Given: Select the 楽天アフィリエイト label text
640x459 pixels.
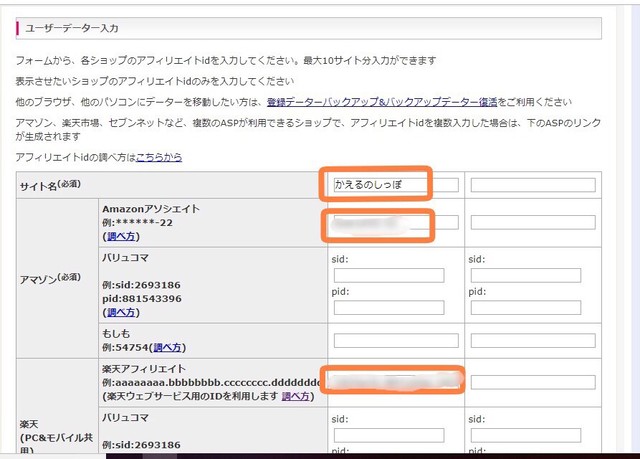Looking at the screenshot, I should [x=144, y=369].
